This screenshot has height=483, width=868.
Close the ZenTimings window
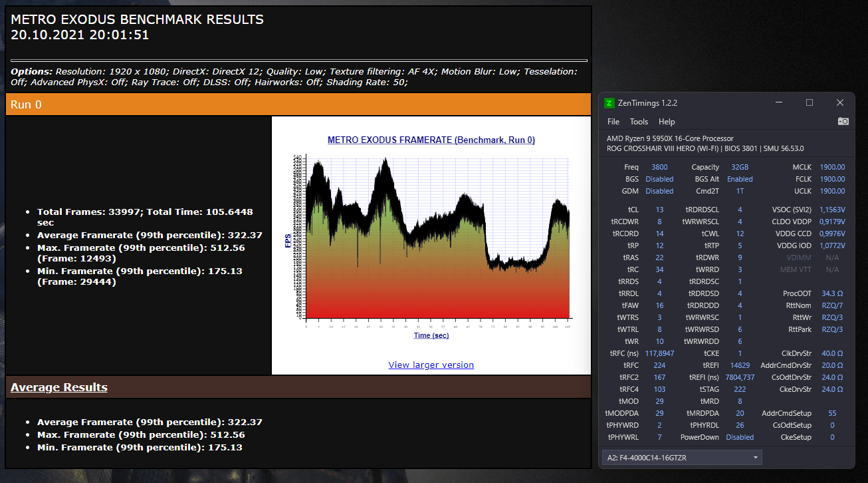click(x=840, y=102)
